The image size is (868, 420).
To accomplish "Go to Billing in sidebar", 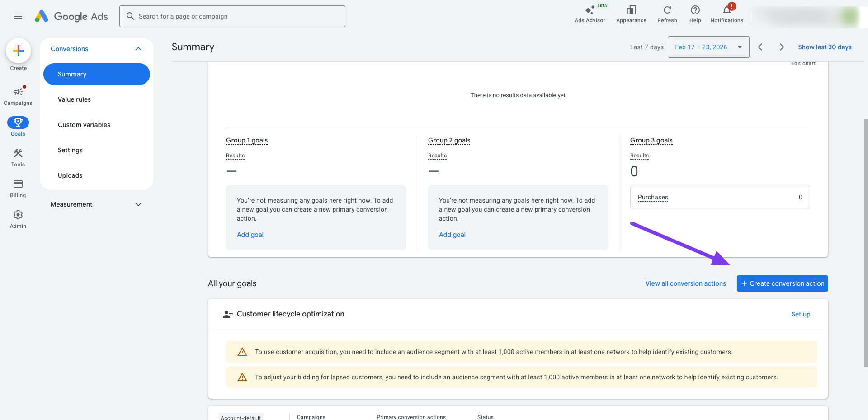I will (18, 184).
